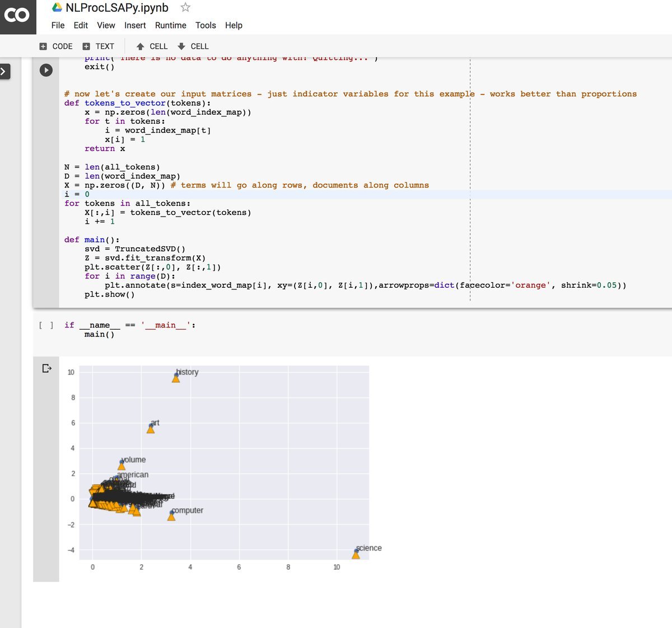672x628 pixels.
Task: Star the NLProcLSAPy.ipynb notebook
Action: click(x=185, y=8)
